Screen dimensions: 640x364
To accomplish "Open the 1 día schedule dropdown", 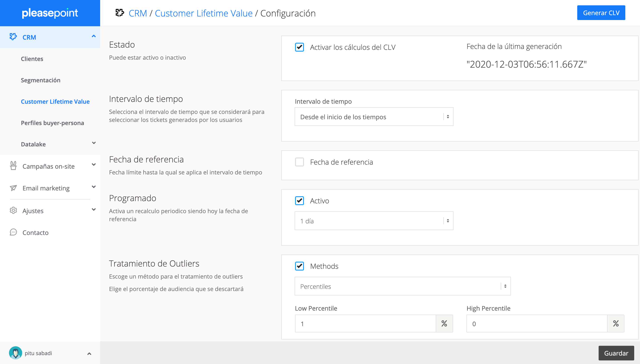I will pyautogui.click(x=374, y=221).
